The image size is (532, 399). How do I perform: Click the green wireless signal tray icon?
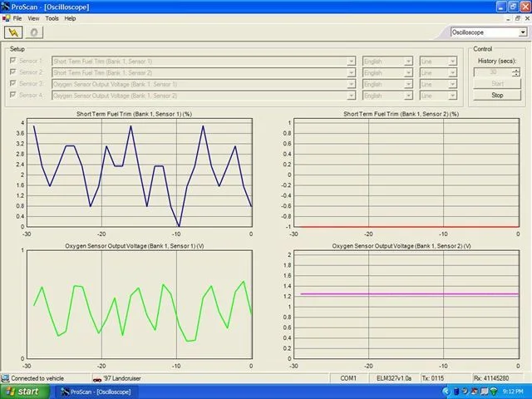[494, 392]
